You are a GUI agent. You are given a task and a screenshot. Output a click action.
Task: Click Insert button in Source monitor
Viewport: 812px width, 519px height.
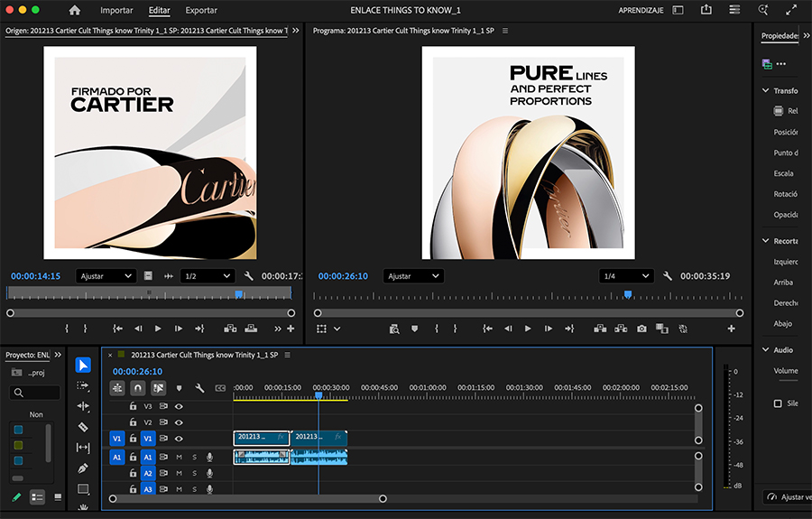(230, 329)
